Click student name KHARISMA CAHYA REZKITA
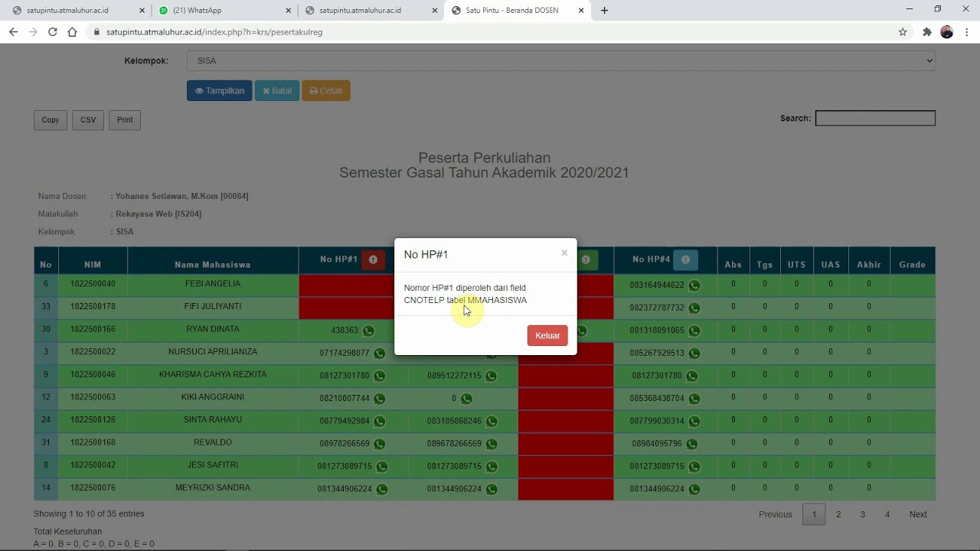Viewport: 980px width, 551px height. (x=213, y=375)
